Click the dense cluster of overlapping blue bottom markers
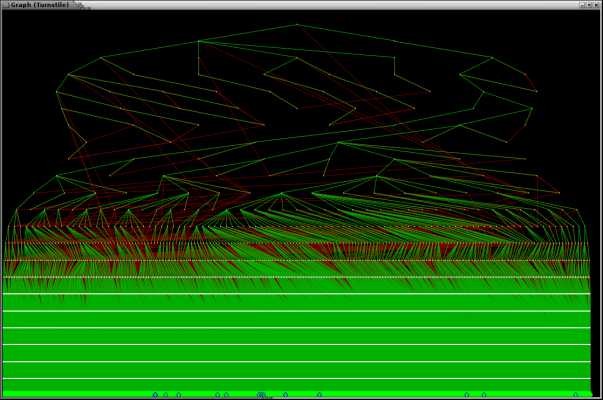 (x=261, y=395)
